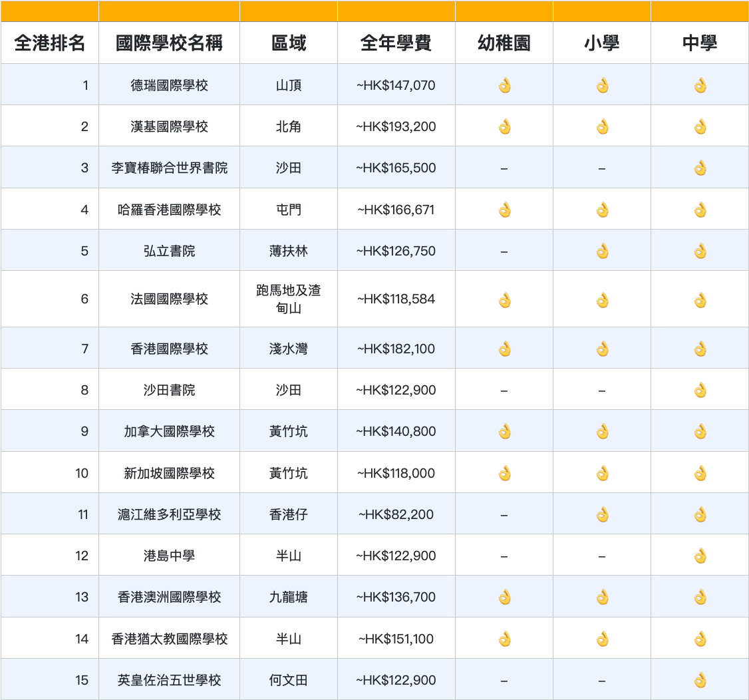Select the school name 德瑞國際學校
Image resolution: width=749 pixels, height=700 pixels.
[x=169, y=86]
